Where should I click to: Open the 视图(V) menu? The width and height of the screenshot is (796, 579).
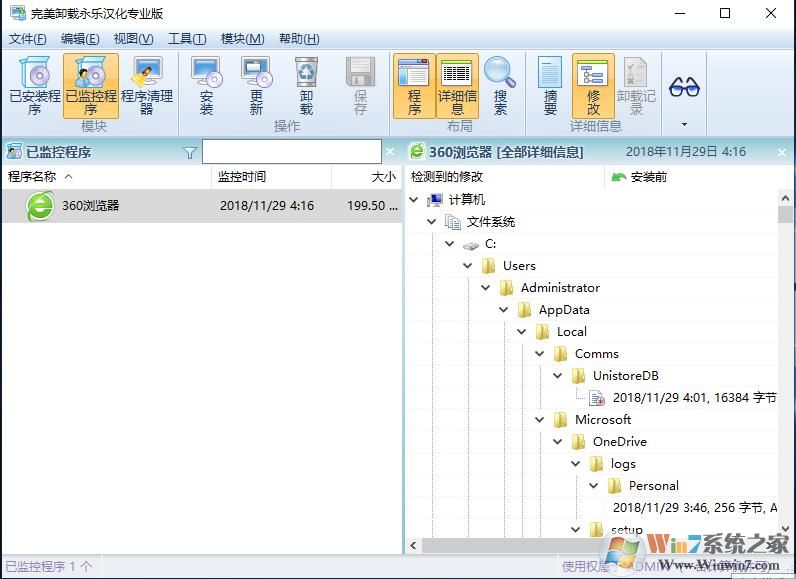[x=133, y=39]
